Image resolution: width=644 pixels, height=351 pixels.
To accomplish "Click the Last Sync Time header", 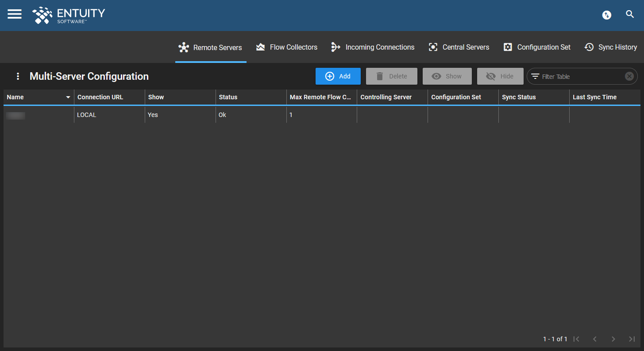I will 605,97.
